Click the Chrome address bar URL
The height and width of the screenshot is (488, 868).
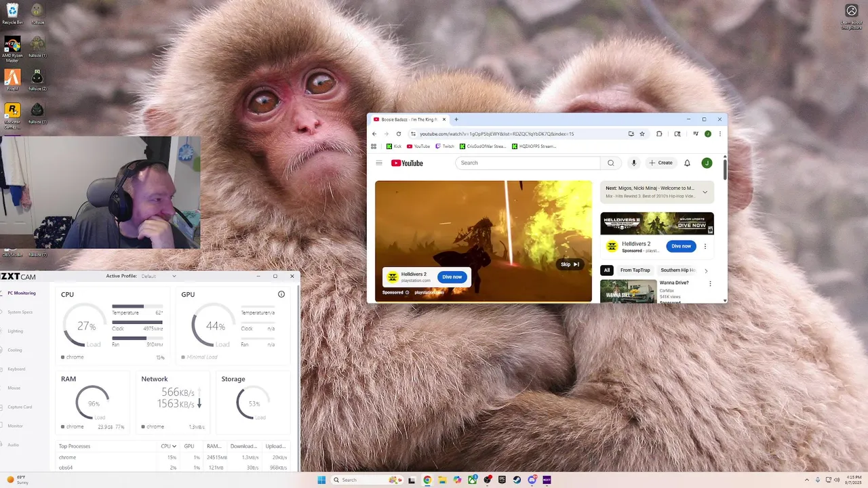pyautogui.click(x=496, y=134)
